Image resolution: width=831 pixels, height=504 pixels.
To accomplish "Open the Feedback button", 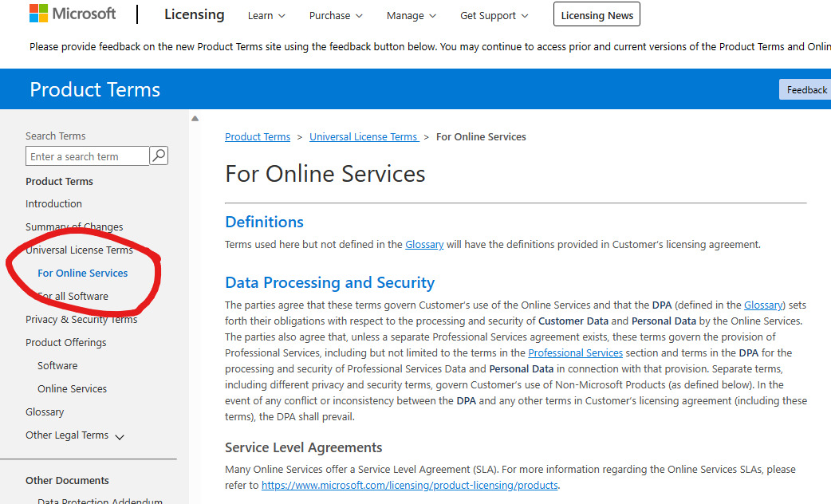I will tap(805, 89).
